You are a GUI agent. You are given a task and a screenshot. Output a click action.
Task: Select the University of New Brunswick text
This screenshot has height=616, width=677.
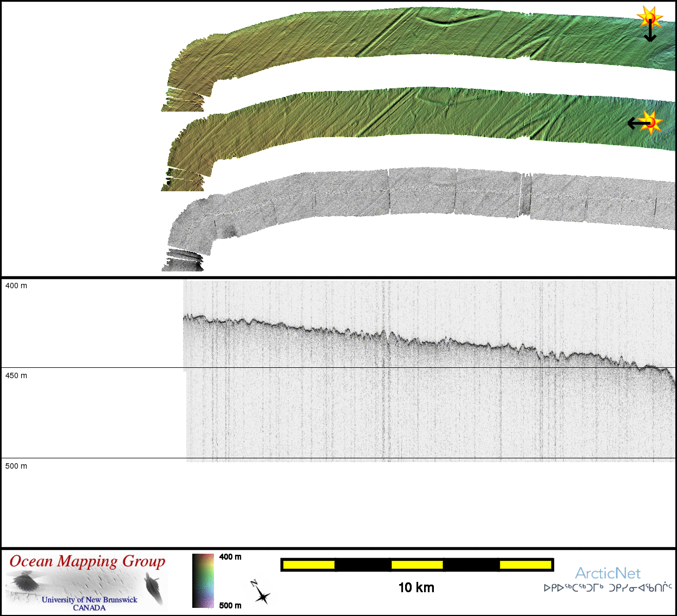click(89, 600)
